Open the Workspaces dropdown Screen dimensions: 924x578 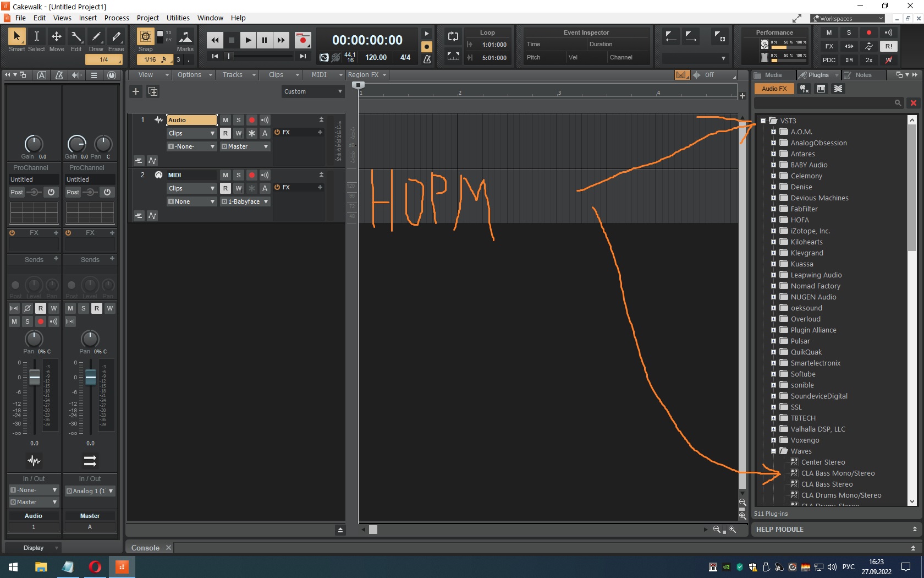coord(848,18)
